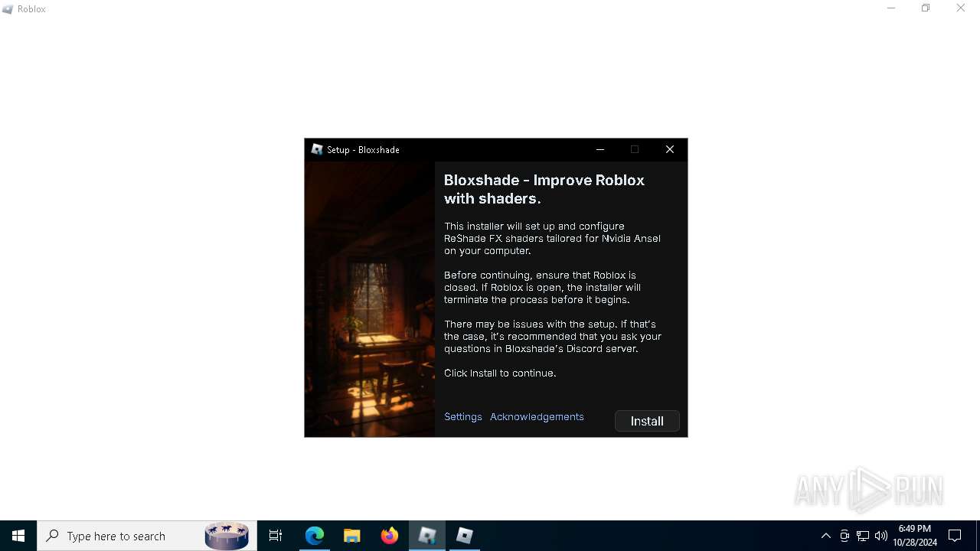The height and width of the screenshot is (551, 980).
Task: Click the Install button
Action: tap(647, 421)
